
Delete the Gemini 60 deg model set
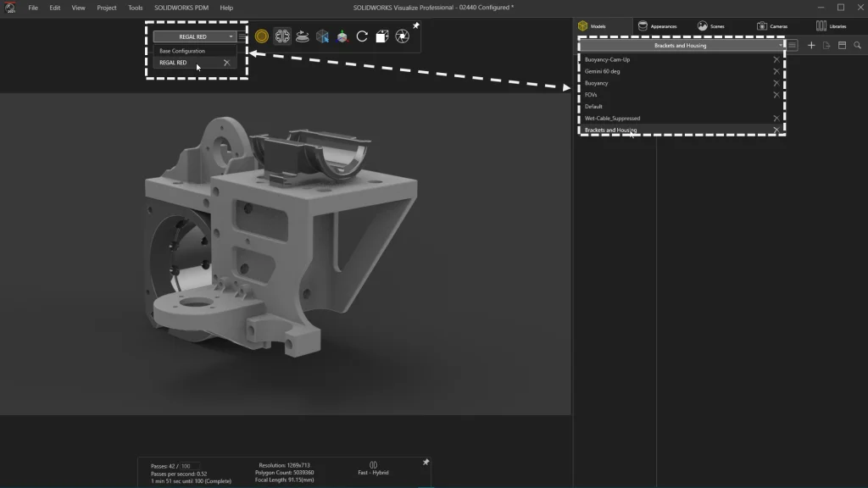[x=776, y=71]
